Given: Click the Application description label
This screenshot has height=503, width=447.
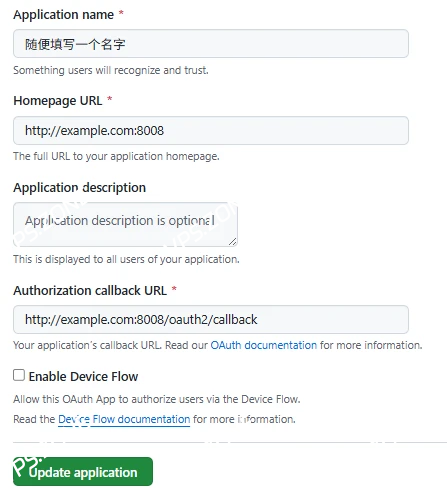Looking at the screenshot, I should [x=80, y=188].
